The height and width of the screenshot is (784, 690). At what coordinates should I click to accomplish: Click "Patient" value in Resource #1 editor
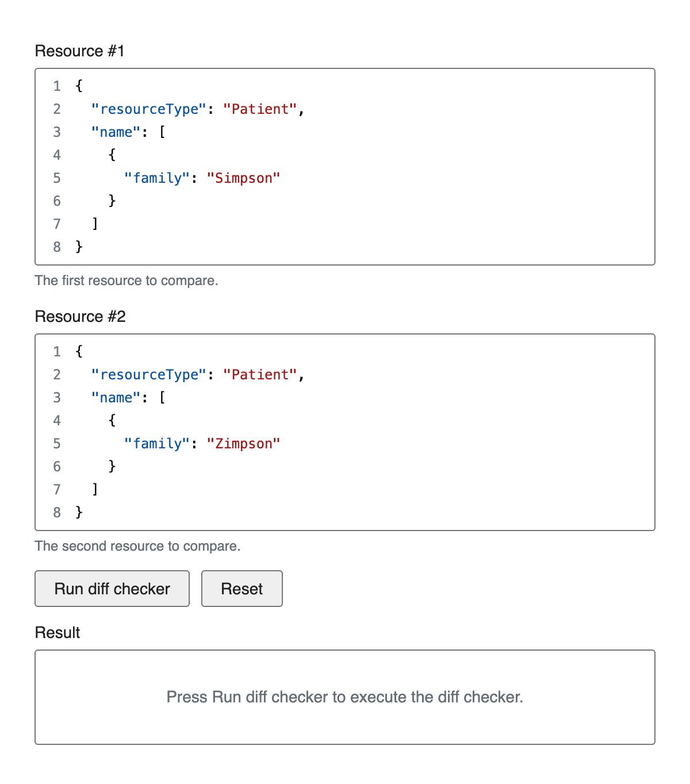pos(260,109)
